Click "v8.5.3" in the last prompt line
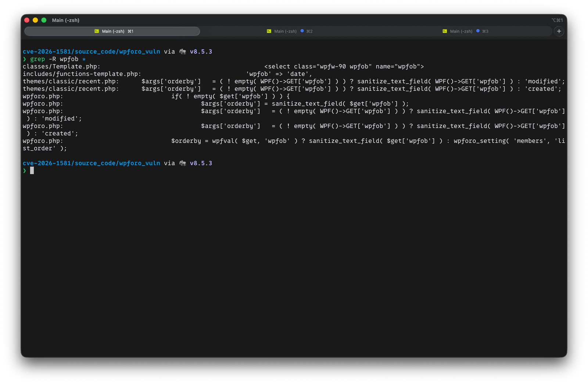Screen dimensions: 588x385 coord(201,163)
